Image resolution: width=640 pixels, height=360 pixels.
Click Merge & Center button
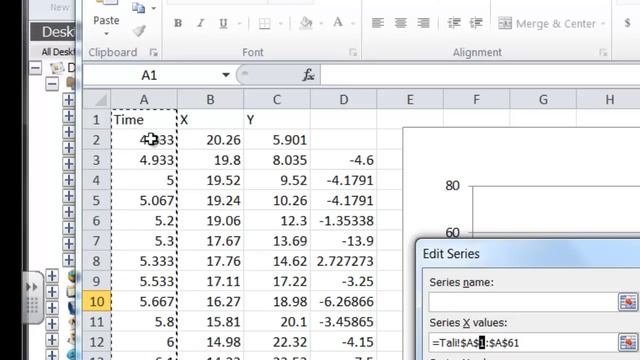click(x=547, y=24)
